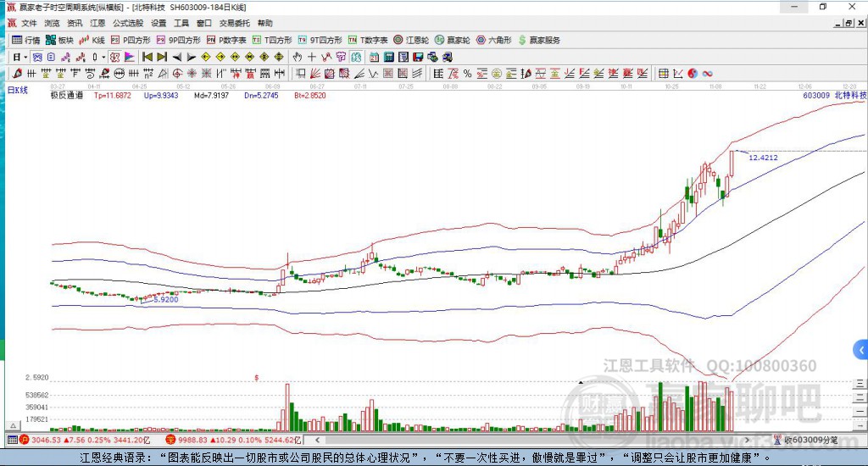Click the first yellow diamond left-arrow icon
The image size is (868, 466).
[x=206, y=57]
